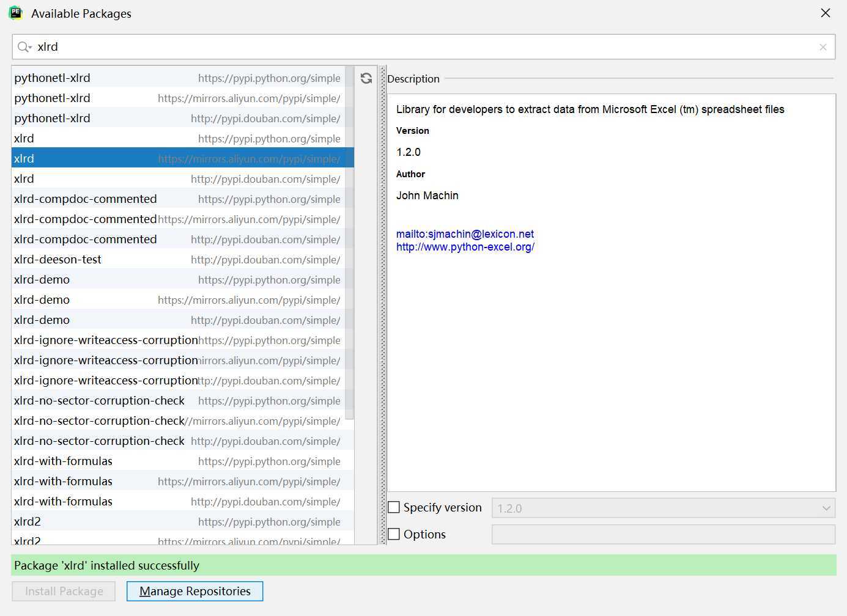Screen dimensions: 847x616
Task: Open the version 1.2.0 dropdown
Action: (664, 508)
